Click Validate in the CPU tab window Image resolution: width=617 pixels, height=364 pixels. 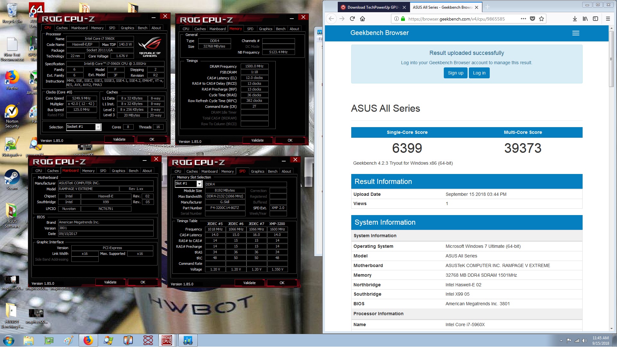pyautogui.click(x=119, y=139)
